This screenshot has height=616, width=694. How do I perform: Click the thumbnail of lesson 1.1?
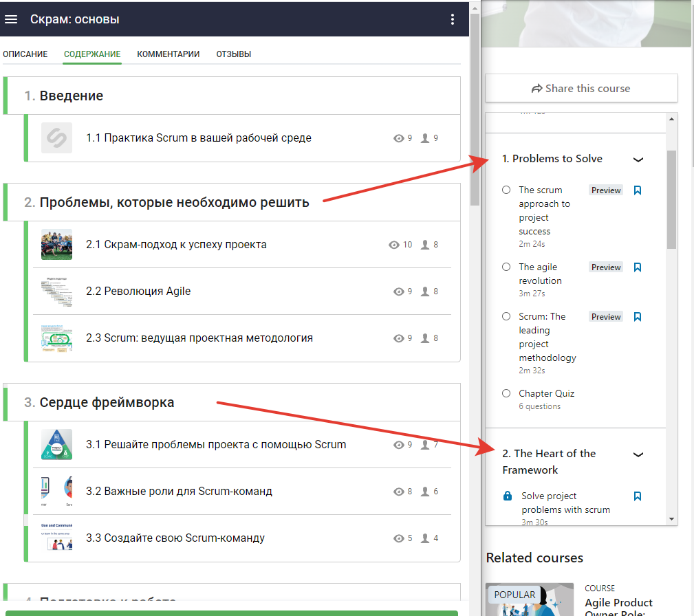(x=56, y=138)
